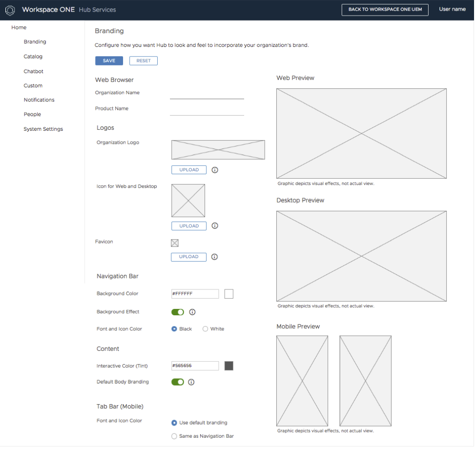Click the Desktop Preview image
Screen dimensions: 476x449
362,257
